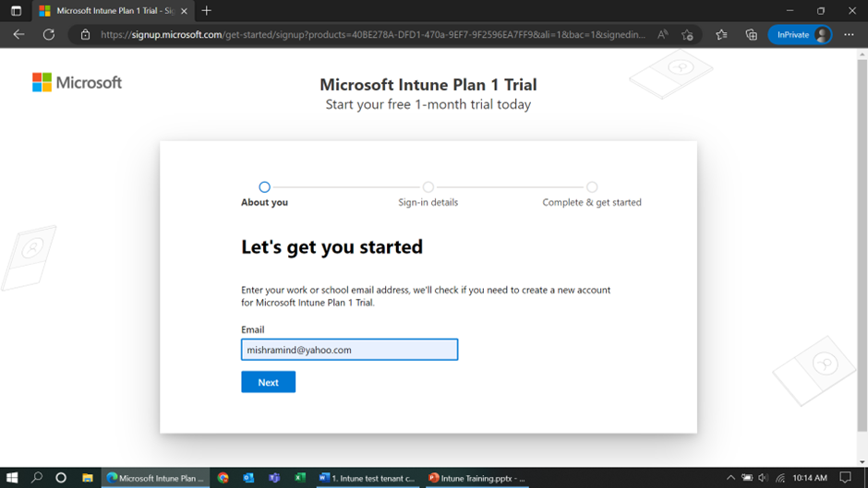Click the page vertical scrollbar

tap(862, 244)
